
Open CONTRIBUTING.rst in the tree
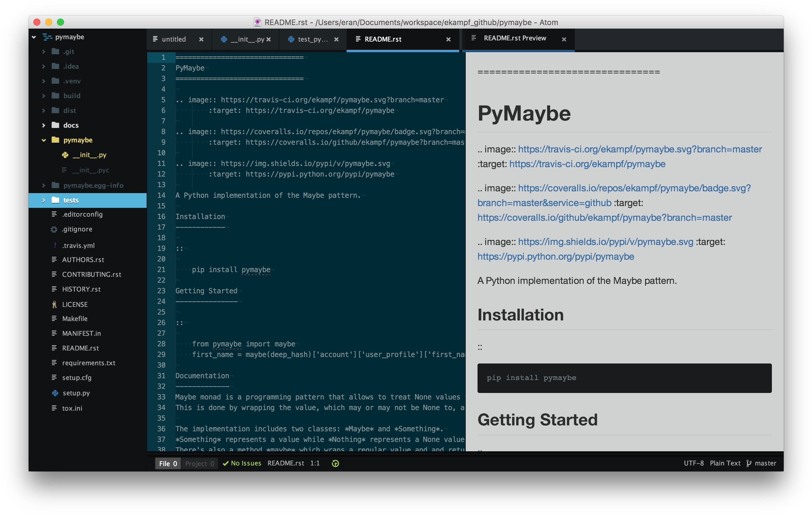point(91,274)
